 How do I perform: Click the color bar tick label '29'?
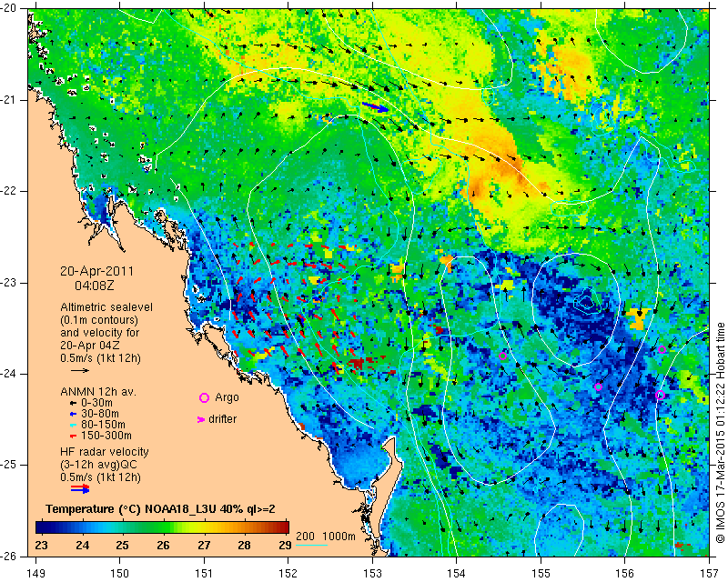pos(285,545)
